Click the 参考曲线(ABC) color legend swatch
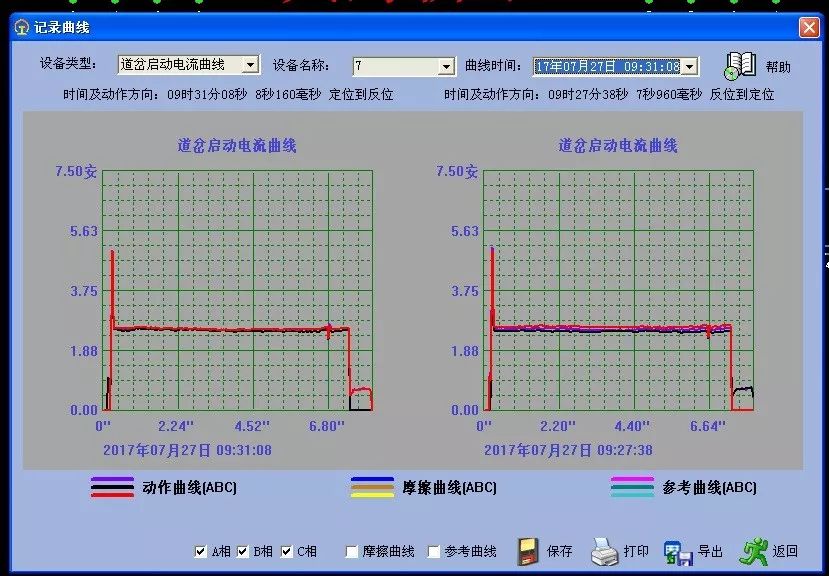 (632, 487)
